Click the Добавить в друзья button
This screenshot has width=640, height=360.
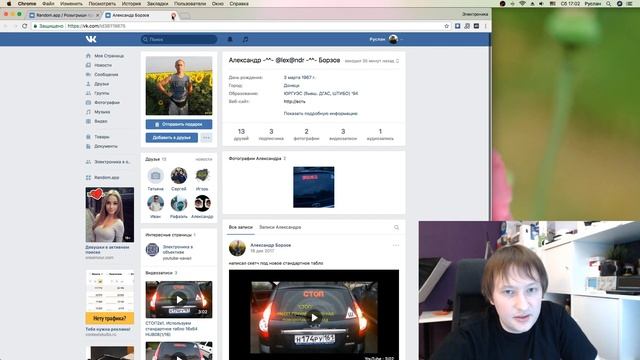coord(171,138)
